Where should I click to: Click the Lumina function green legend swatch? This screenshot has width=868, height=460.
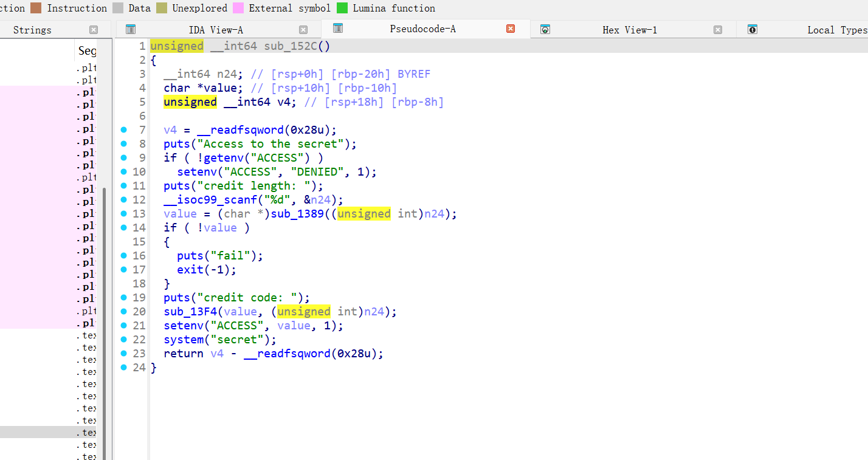[x=342, y=8]
